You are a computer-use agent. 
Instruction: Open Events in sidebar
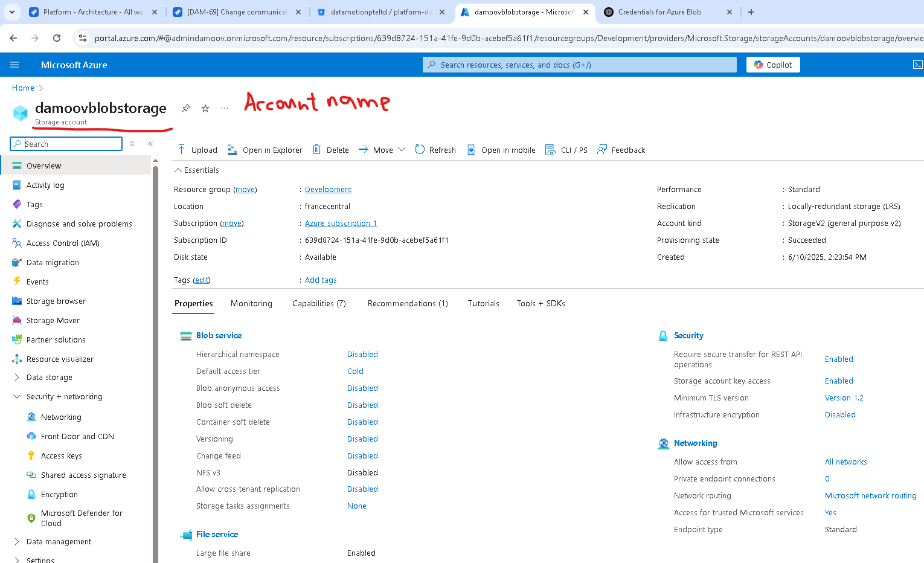(37, 281)
